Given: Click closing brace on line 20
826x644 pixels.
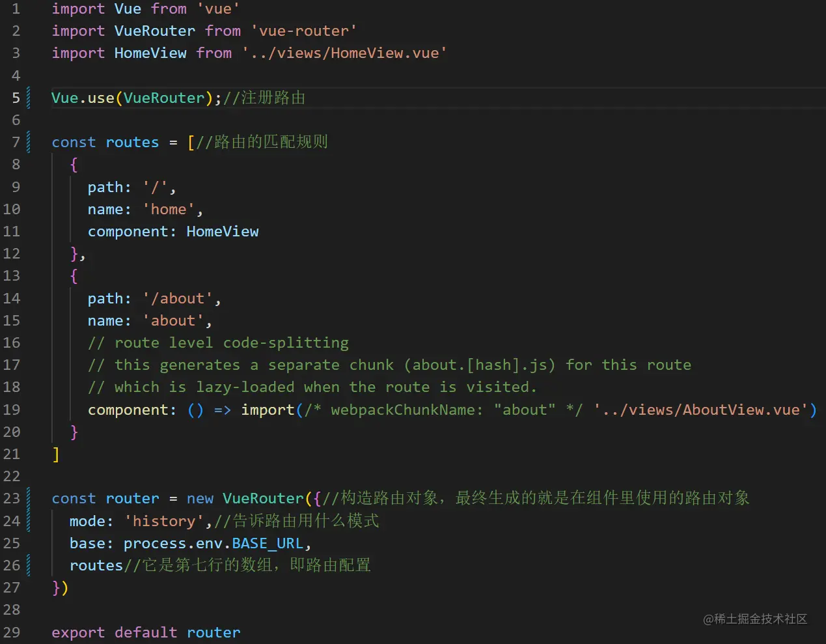Looking at the screenshot, I should [74, 432].
